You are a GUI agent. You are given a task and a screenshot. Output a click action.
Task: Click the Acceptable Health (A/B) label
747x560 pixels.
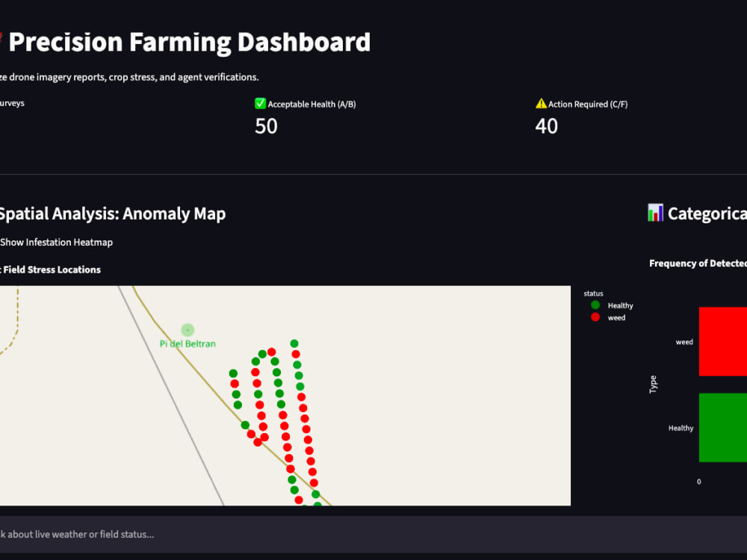coord(311,105)
